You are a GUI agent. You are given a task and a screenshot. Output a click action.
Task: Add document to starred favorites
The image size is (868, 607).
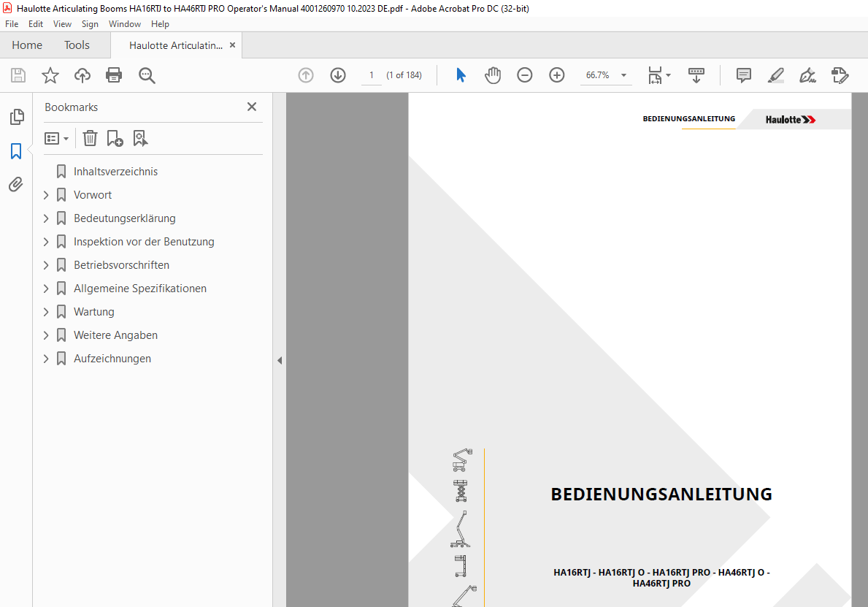coord(50,75)
